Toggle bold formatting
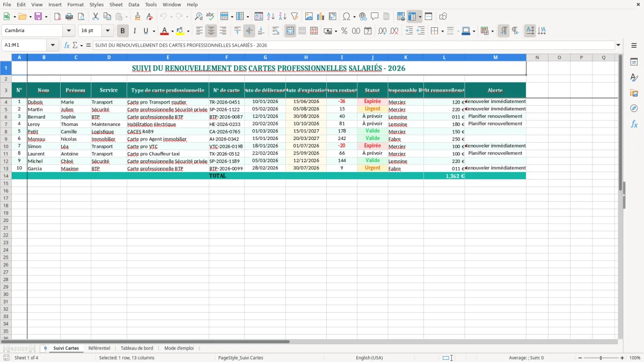 (122, 31)
